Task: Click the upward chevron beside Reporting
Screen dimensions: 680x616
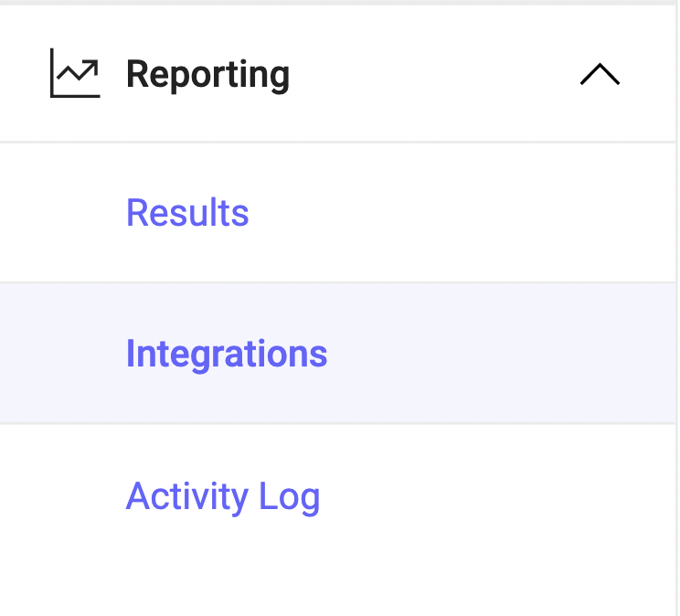Action: (x=600, y=75)
